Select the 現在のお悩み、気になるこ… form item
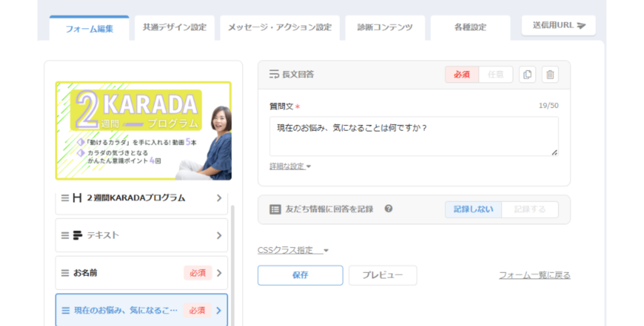The height and width of the screenshot is (326, 644). pos(142,310)
